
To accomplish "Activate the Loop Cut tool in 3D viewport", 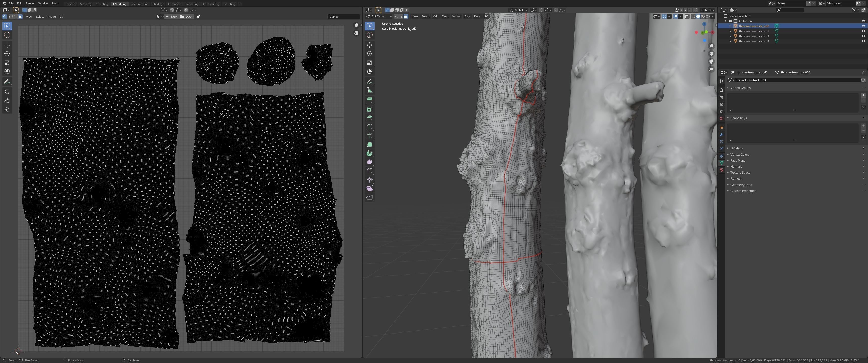I will (370, 127).
